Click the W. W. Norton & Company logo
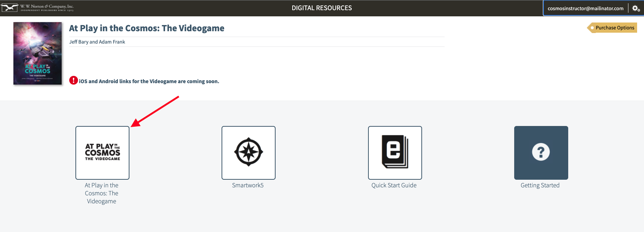644x232 pixels. (x=37, y=8)
